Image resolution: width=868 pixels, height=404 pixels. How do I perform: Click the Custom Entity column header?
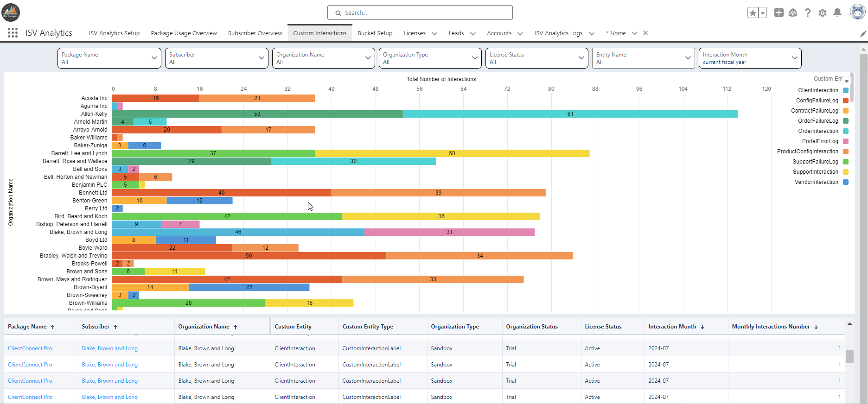coord(293,327)
